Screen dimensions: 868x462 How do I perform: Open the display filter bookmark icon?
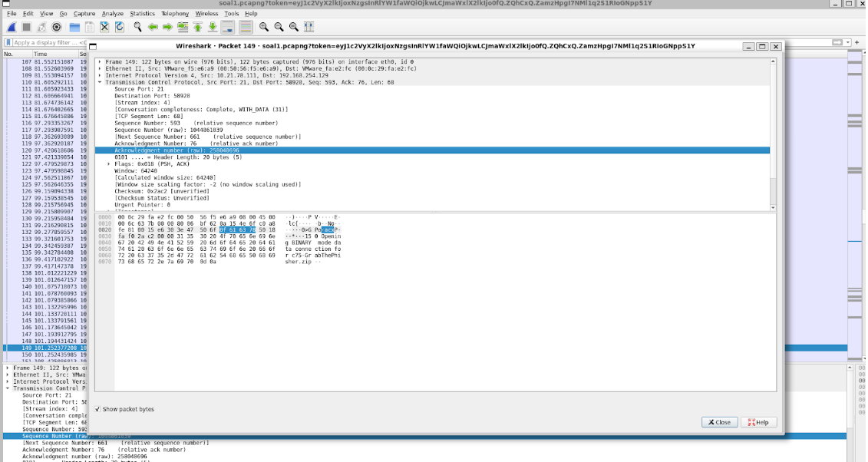point(8,43)
